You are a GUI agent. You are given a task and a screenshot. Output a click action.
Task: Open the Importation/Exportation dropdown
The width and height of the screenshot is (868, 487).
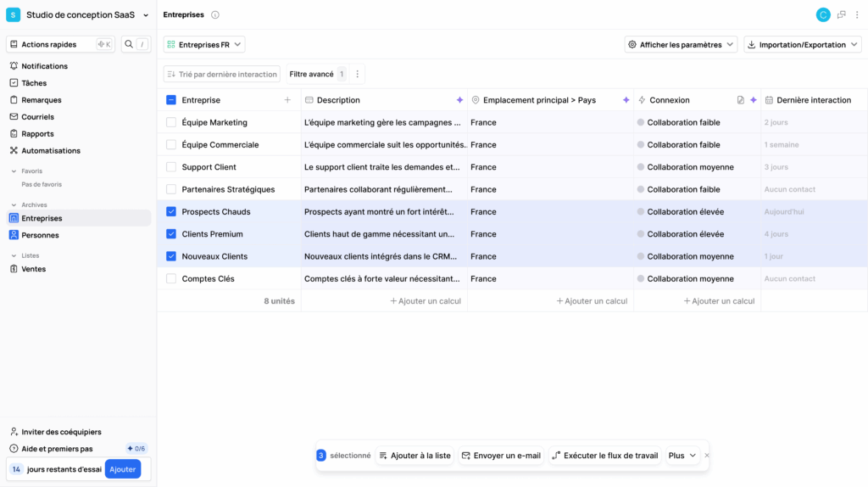[803, 45]
